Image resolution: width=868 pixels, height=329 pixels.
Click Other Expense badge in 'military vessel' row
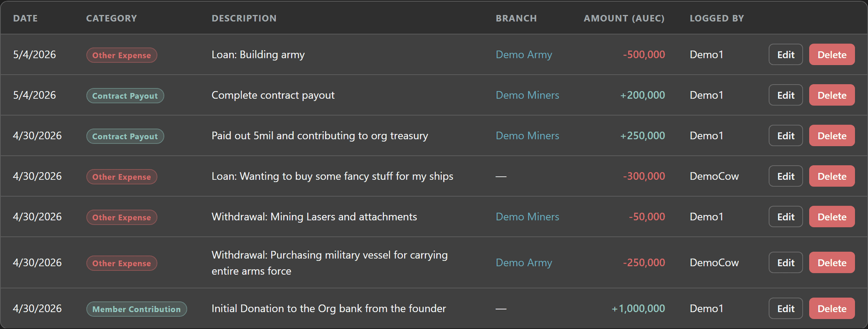(122, 263)
